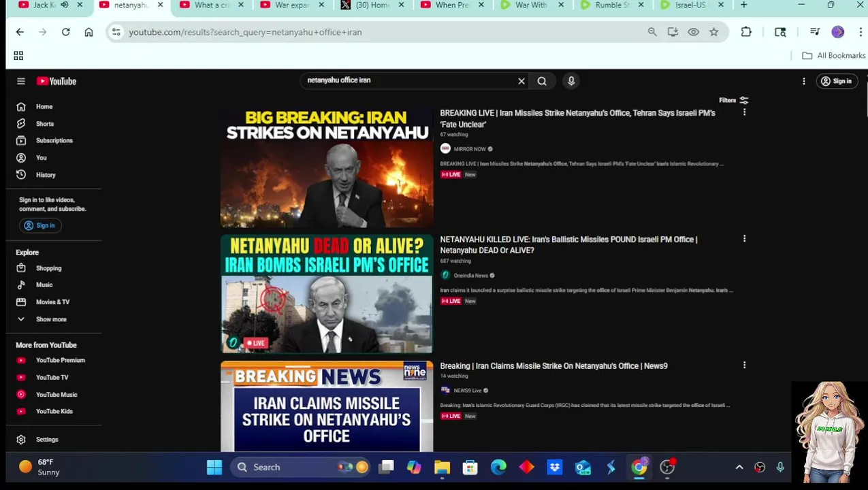Open more options for News9 video
Screen dimensions: 868x490
744,365
